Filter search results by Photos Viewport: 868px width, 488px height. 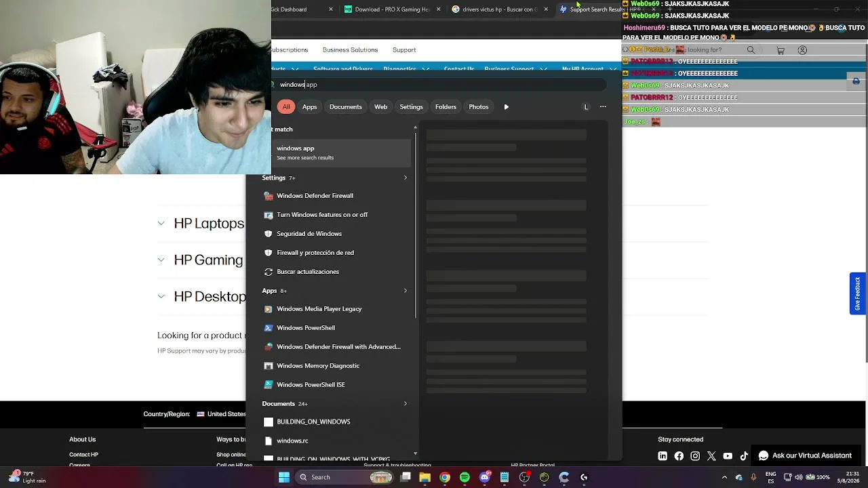coord(479,107)
